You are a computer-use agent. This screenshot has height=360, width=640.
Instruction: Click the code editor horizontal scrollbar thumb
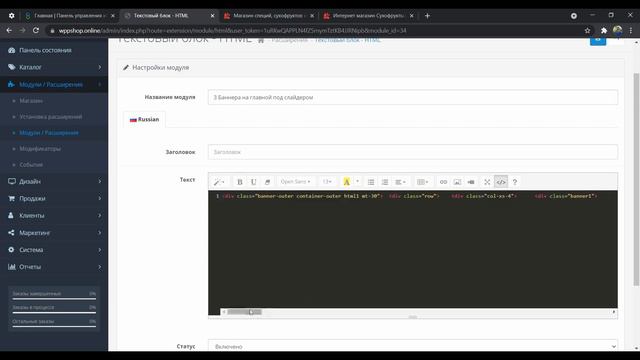click(x=244, y=312)
